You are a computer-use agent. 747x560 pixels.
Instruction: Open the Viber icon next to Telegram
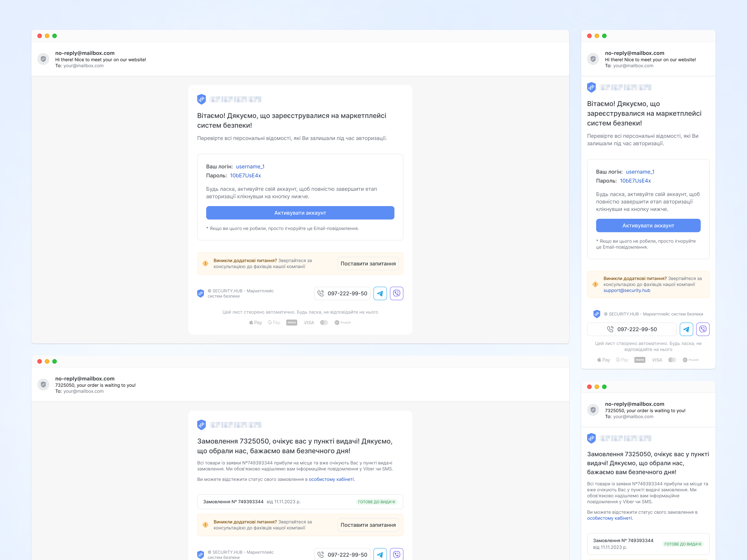click(x=396, y=293)
